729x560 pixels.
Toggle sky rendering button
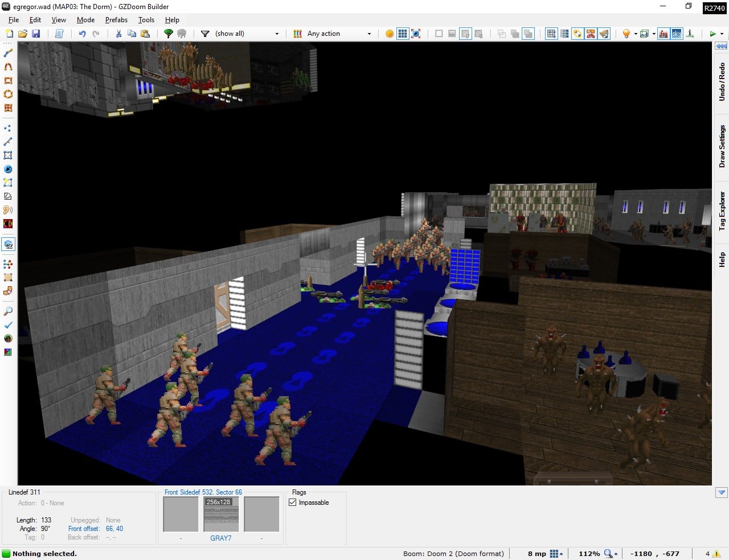(x=676, y=34)
